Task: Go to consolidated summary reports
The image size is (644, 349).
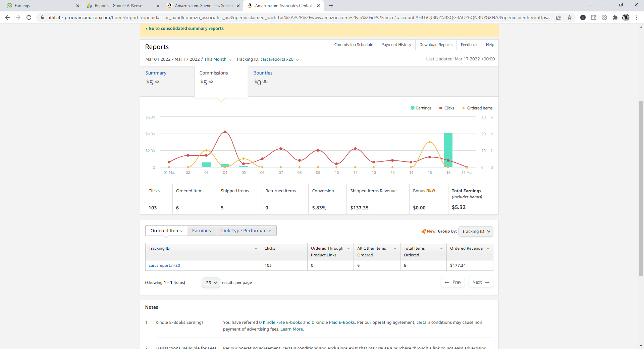Action: point(185,29)
